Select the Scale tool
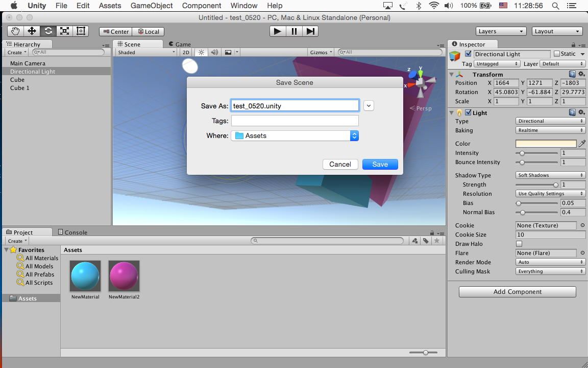Viewport: 588px width, 368px height. pyautogui.click(x=64, y=31)
